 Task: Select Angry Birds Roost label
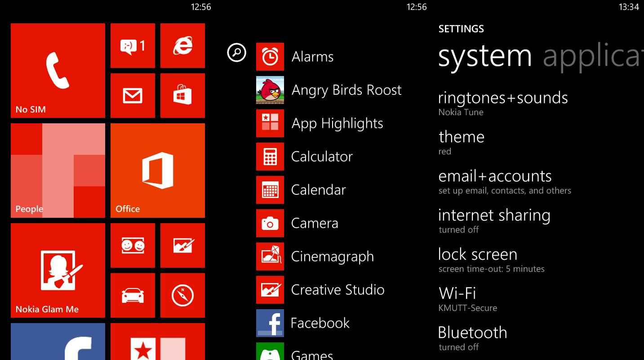pyautogui.click(x=346, y=90)
